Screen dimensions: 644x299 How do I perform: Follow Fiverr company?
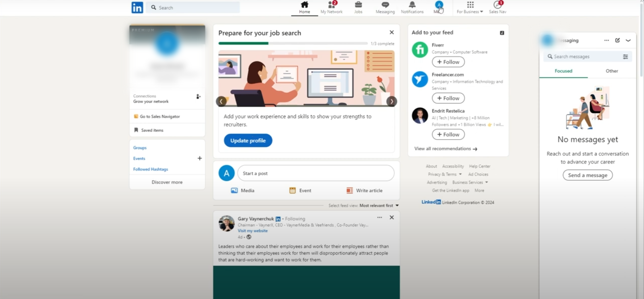(x=448, y=62)
